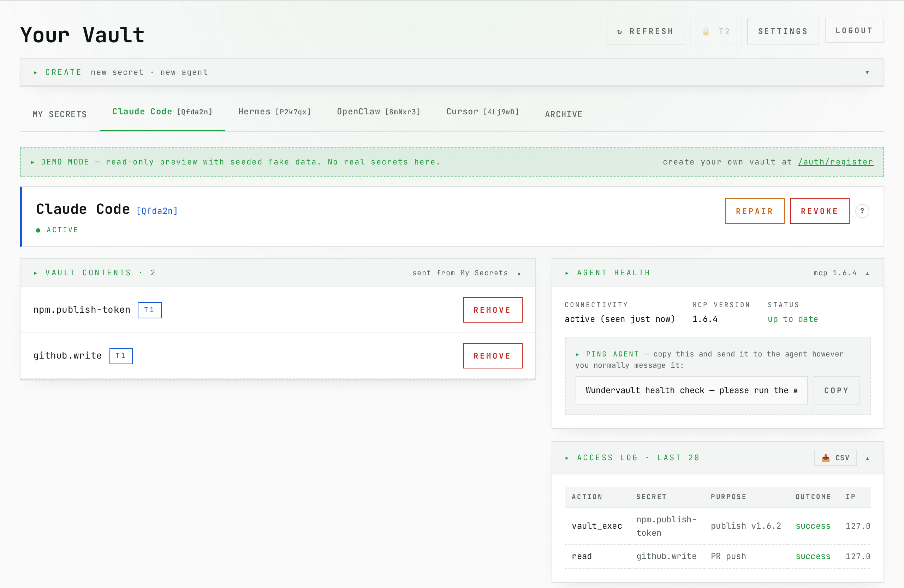Click success outcome in the read row
The image size is (904, 588).
(x=813, y=557)
